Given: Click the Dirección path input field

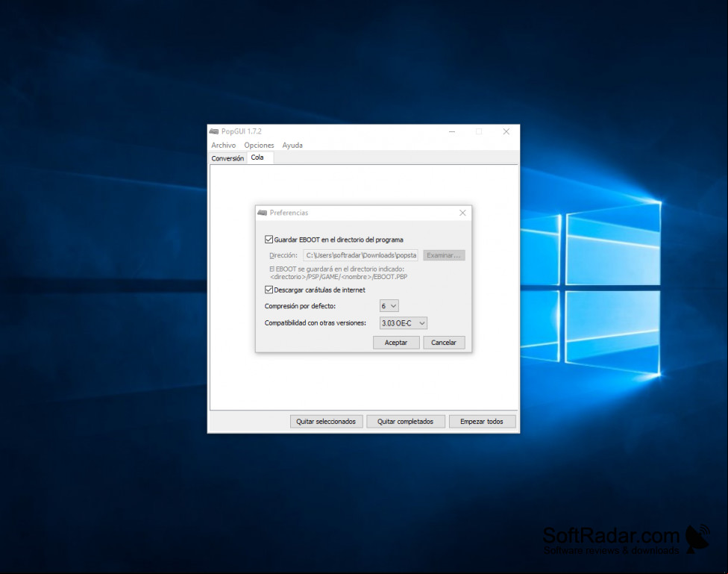Looking at the screenshot, I should tap(361, 255).
